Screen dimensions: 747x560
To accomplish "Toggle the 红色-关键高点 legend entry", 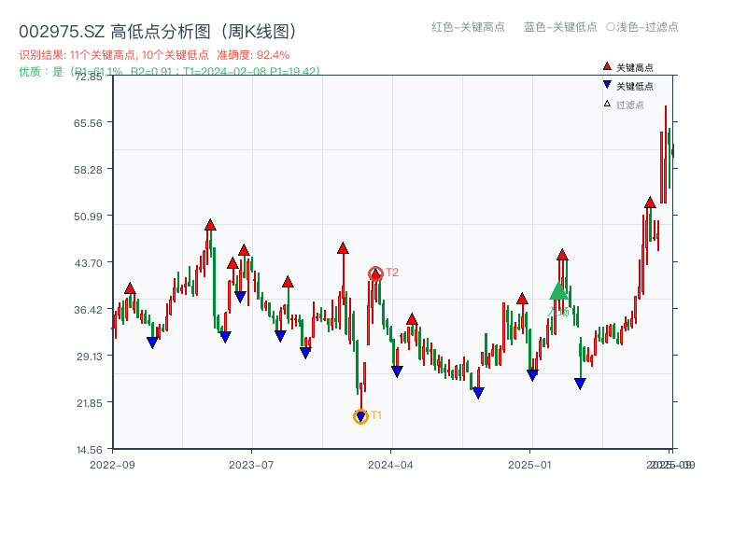I will pyautogui.click(x=458, y=28).
